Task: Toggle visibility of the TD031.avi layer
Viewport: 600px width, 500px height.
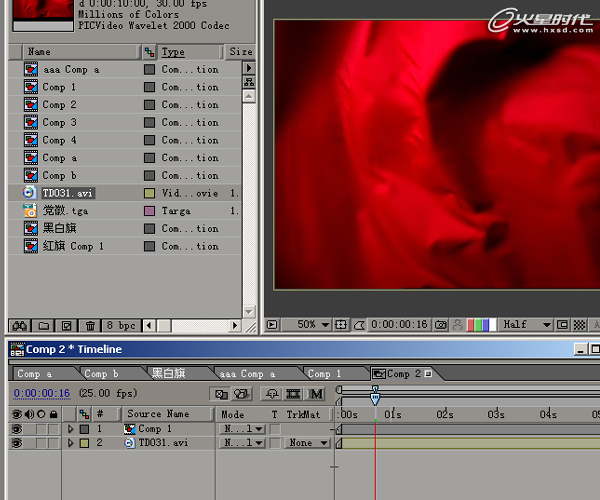Action: [x=16, y=443]
